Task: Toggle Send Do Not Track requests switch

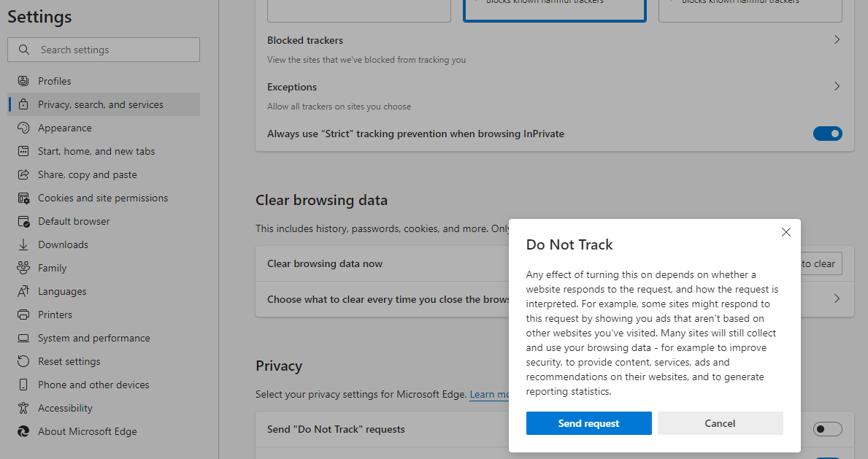Action: tap(828, 429)
